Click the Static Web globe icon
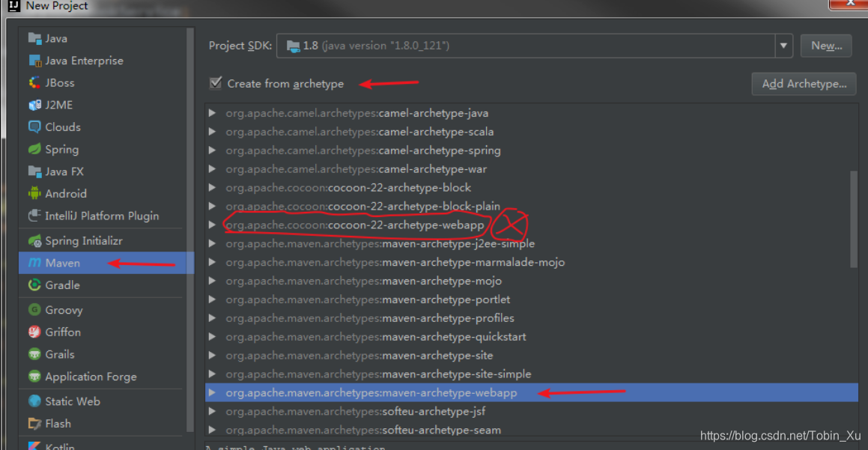 tap(34, 401)
